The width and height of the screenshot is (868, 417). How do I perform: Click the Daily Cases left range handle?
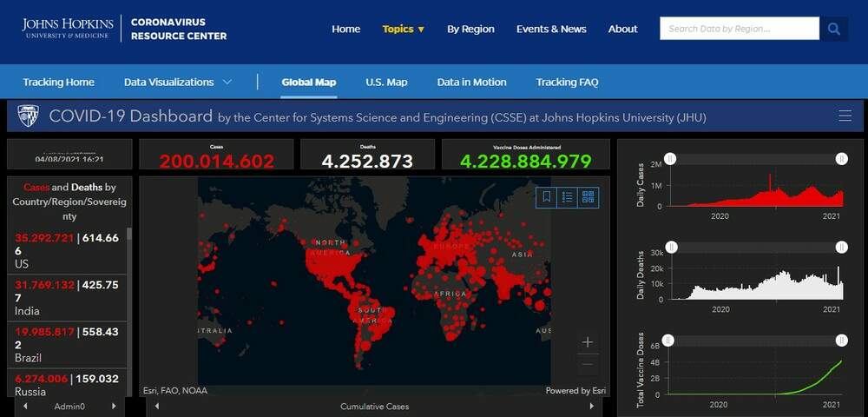[x=671, y=158]
